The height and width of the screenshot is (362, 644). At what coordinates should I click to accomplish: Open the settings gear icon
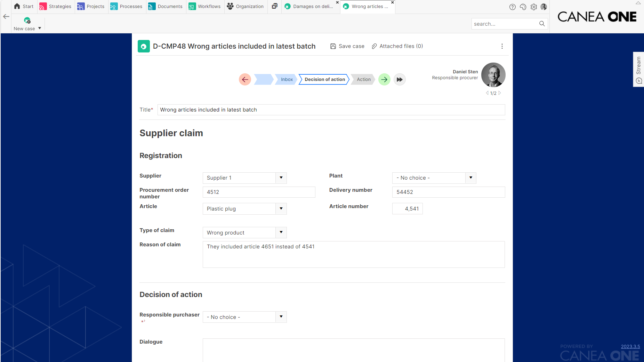(x=534, y=7)
